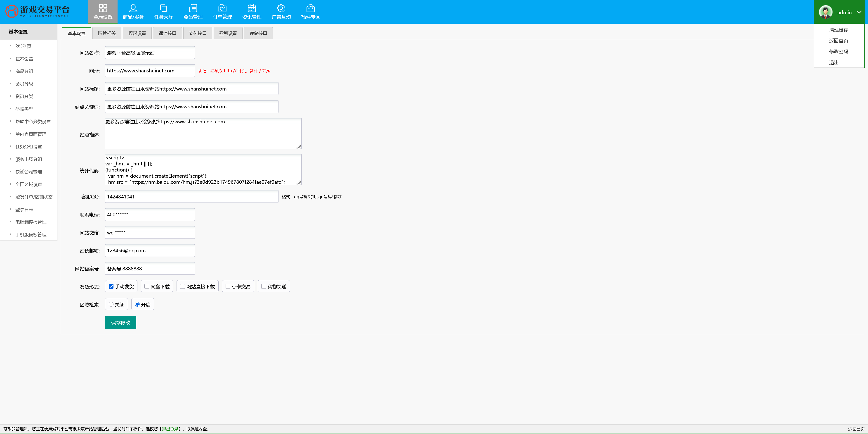868x434 pixels.
Task: Click the 保存修改 button
Action: pyautogui.click(x=121, y=323)
